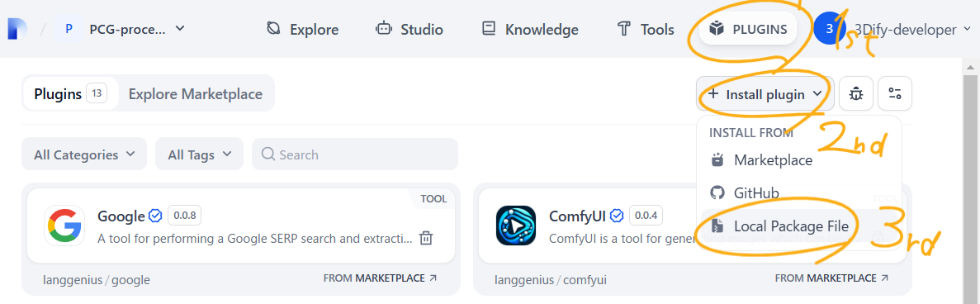Switch to Explore Marketplace tab

(196, 94)
